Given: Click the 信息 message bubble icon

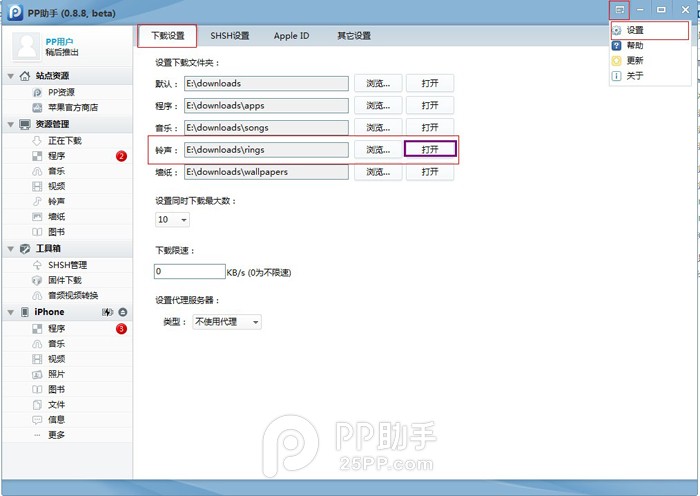Looking at the screenshot, I should click(37, 420).
